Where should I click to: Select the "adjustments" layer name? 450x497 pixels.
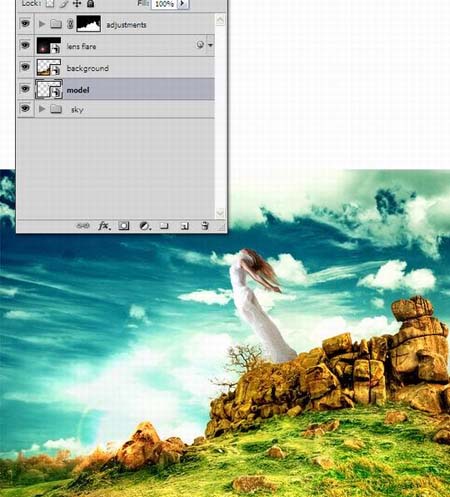coord(126,25)
